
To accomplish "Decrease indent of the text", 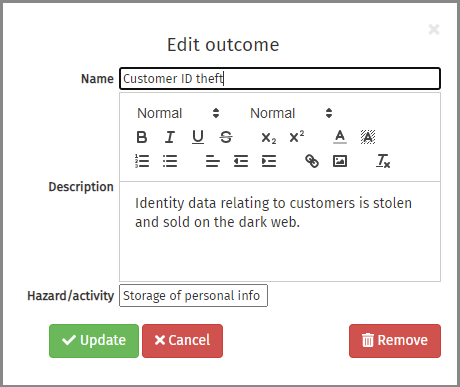I will point(241,161).
